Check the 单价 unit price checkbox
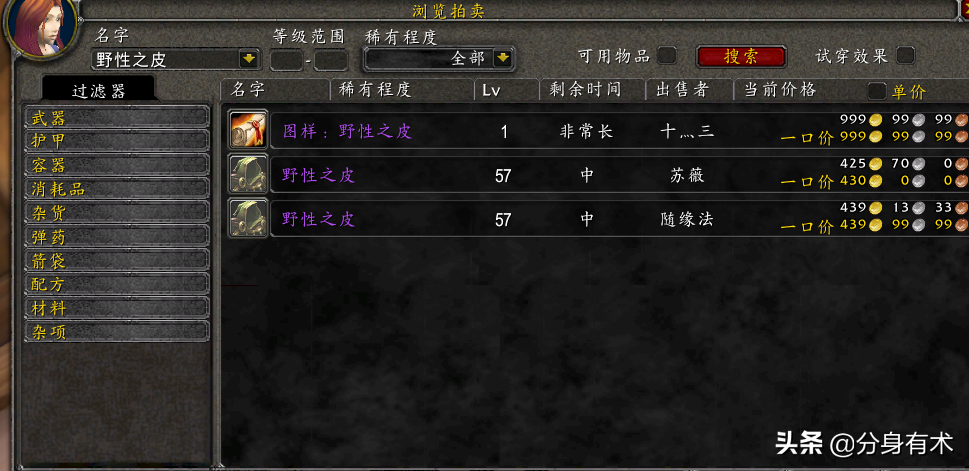This screenshot has height=471, width=969. [877, 91]
